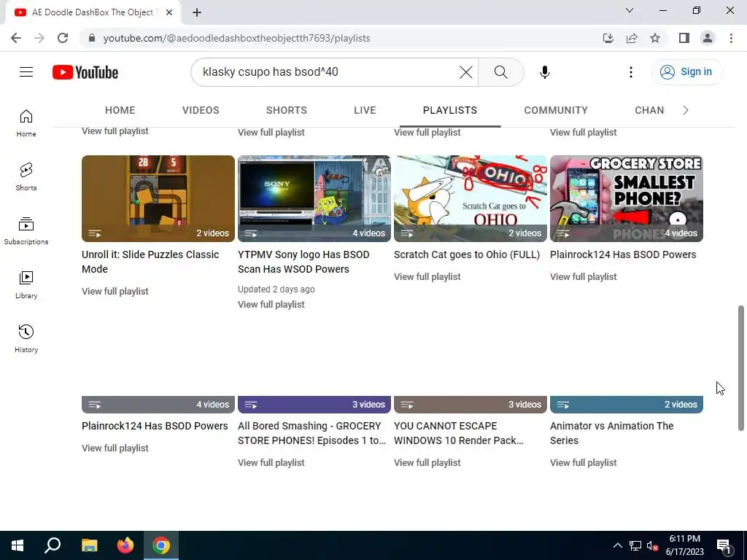This screenshot has width=747, height=560.
Task: Open 'Animator vs Animation The Series' title
Action: click(x=612, y=433)
